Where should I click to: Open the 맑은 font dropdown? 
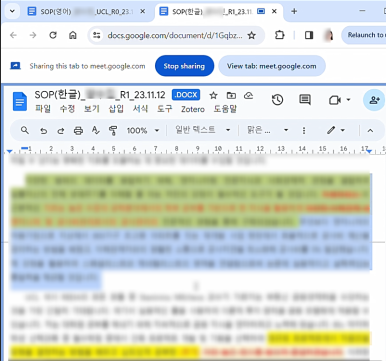[x=267, y=130]
